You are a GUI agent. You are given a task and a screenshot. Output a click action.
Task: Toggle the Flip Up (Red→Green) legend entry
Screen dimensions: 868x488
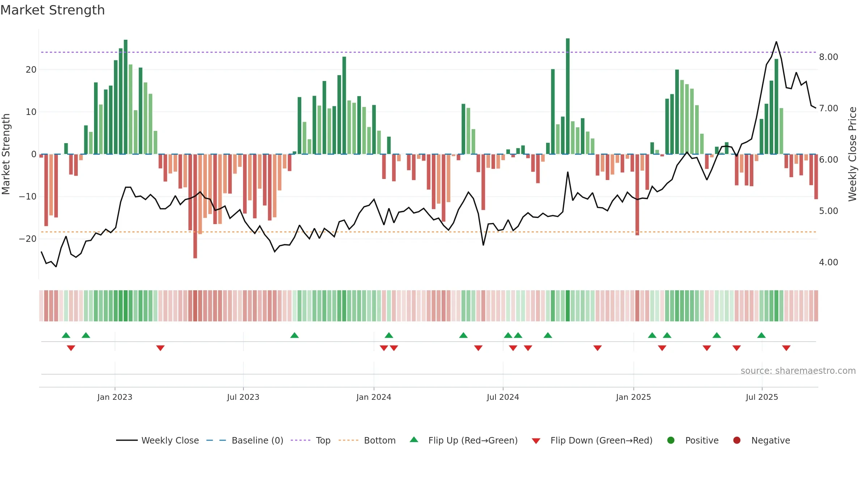pos(464,440)
